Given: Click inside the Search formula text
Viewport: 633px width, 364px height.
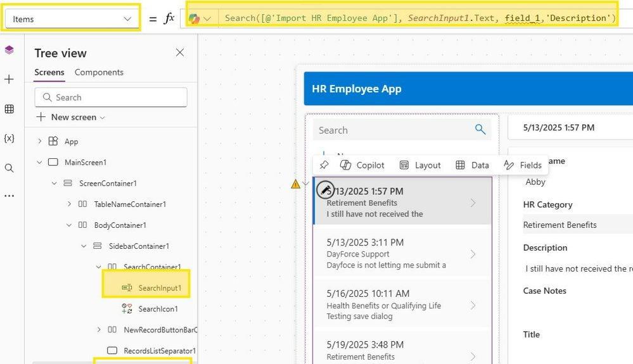Looking at the screenshot, I should tap(420, 18).
